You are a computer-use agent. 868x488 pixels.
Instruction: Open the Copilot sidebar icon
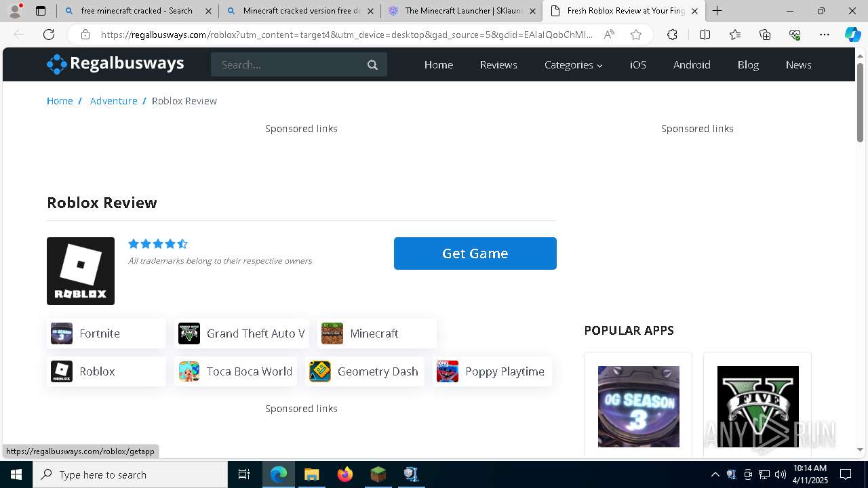click(x=852, y=35)
